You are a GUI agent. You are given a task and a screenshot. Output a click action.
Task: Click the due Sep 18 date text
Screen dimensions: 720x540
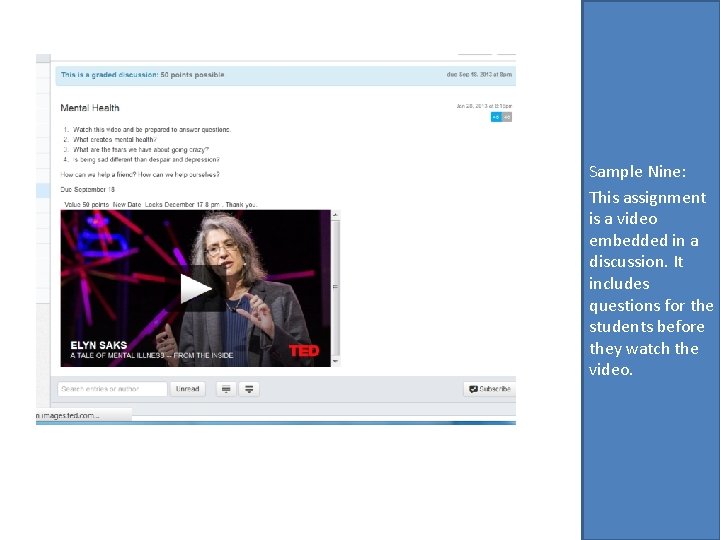tap(479, 74)
